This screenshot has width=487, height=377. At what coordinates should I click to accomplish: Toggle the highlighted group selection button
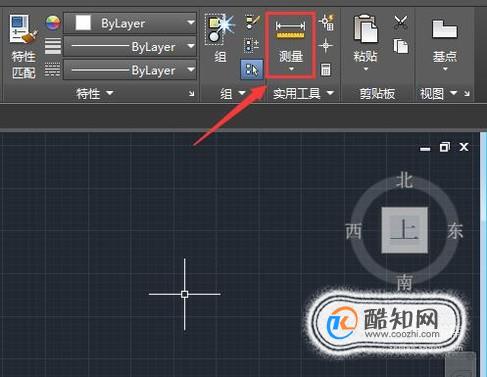(x=252, y=70)
